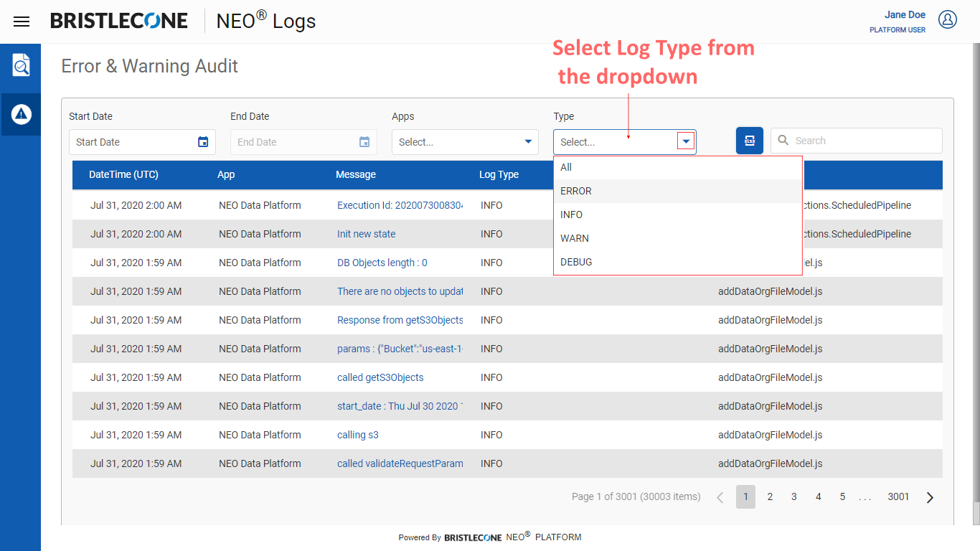
Task: Sort by DateTime (UTC) column header
Action: 123,174
